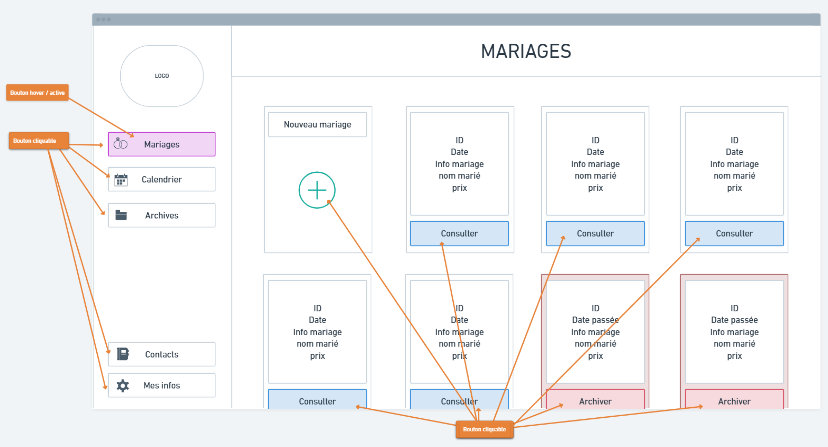The width and height of the screenshot is (828, 447).
Task: Click the folder icon beside Archives
Action: (121, 215)
